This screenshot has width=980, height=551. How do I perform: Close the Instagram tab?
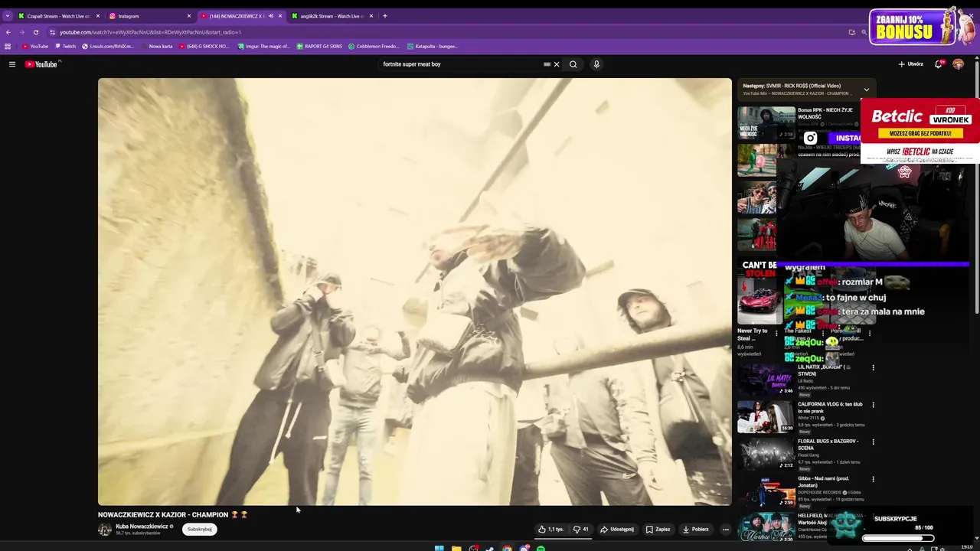(189, 16)
